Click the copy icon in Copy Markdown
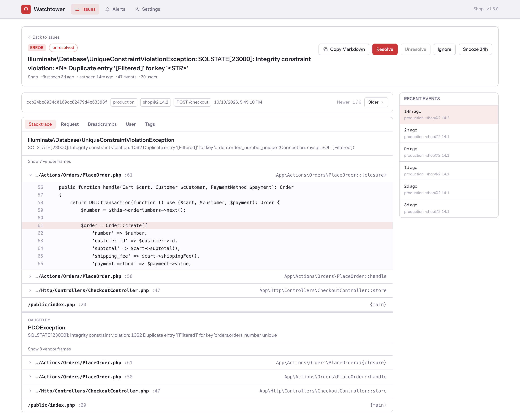 [326, 49]
